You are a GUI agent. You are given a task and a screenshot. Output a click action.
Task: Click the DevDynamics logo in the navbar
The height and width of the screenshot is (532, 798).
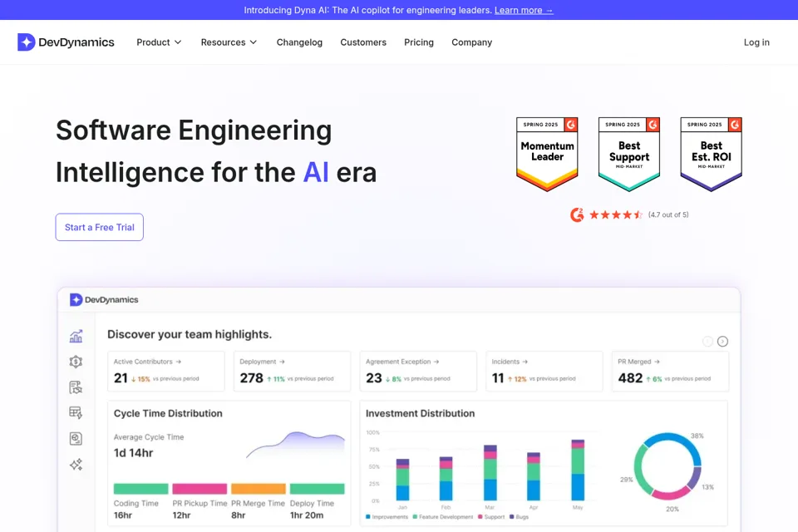(x=66, y=42)
